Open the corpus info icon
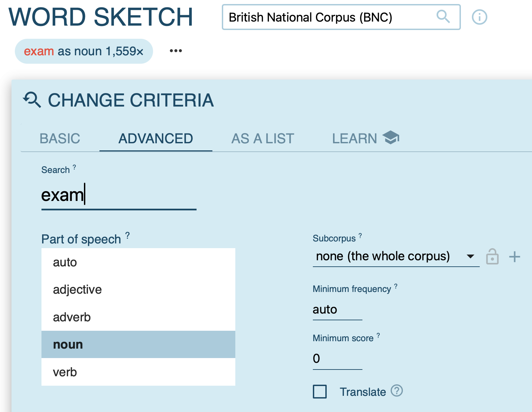 tap(479, 17)
